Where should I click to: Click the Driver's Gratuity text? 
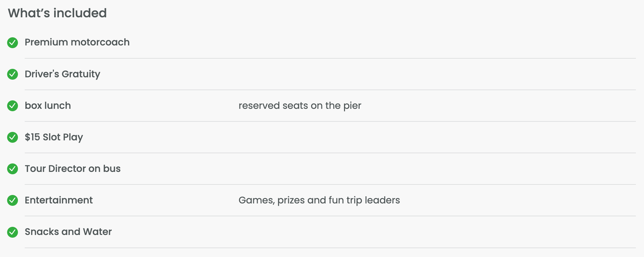pyautogui.click(x=63, y=74)
